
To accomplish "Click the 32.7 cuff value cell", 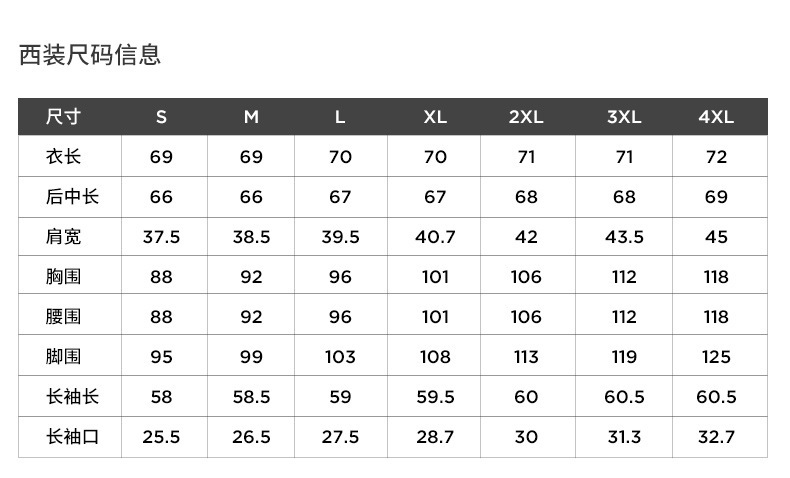I will coord(716,437).
